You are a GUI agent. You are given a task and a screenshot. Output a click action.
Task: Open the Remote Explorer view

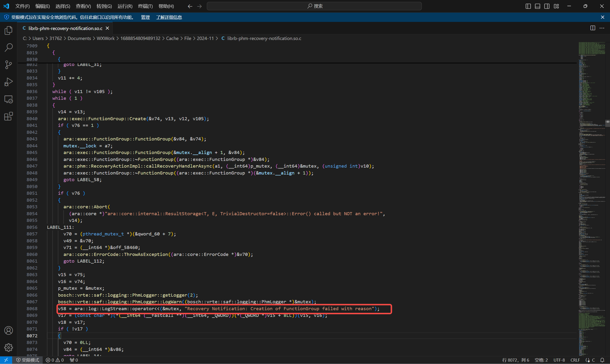8,99
